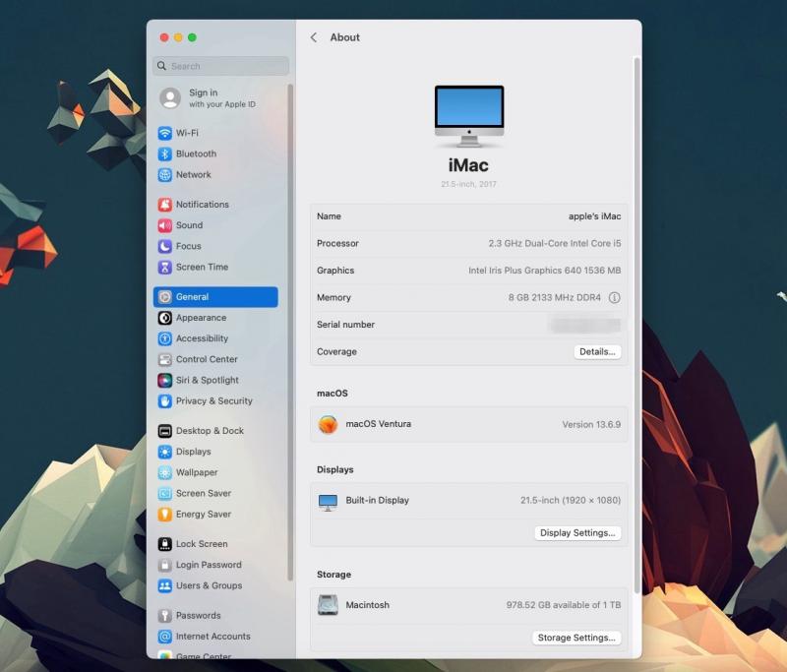Open Appearance icon in sidebar
Viewport: 787px width, 672px height.
[x=164, y=318]
